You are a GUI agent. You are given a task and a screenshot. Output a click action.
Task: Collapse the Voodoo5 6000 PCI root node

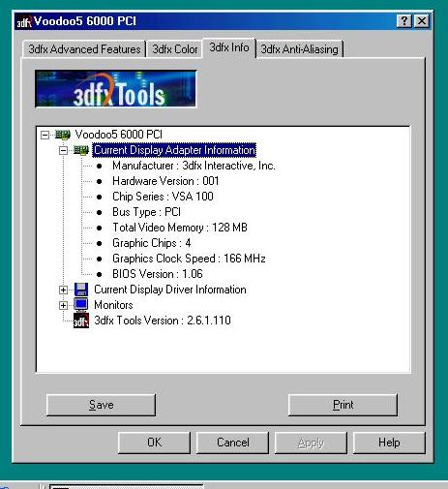point(45,135)
